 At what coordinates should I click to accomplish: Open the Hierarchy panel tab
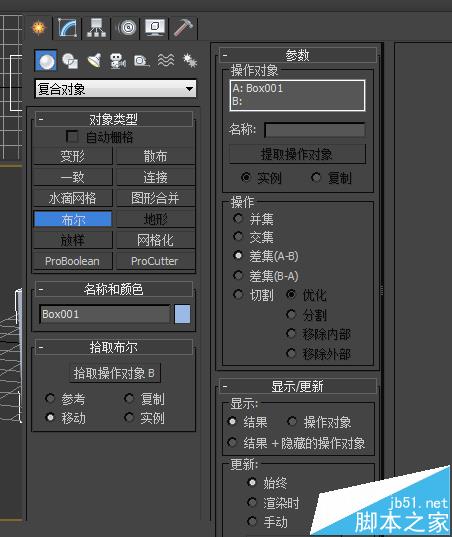[x=97, y=28]
